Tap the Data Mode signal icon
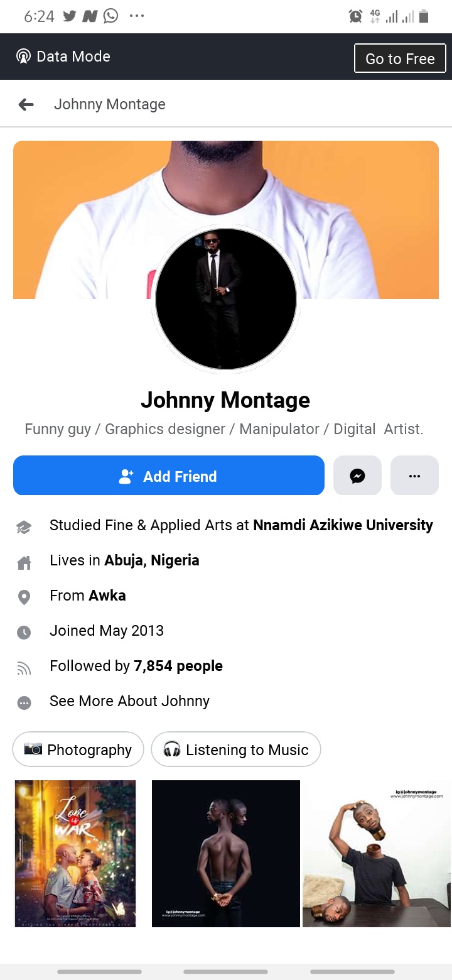 point(23,57)
